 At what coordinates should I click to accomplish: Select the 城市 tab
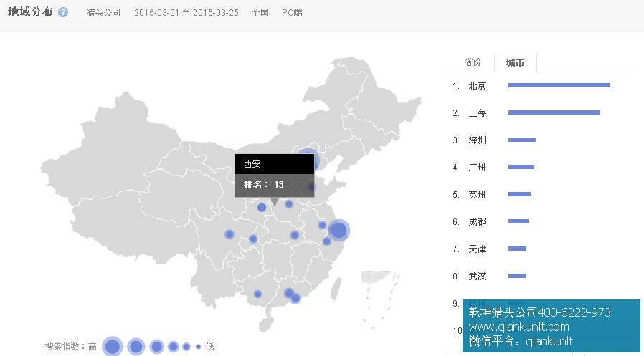tap(515, 63)
